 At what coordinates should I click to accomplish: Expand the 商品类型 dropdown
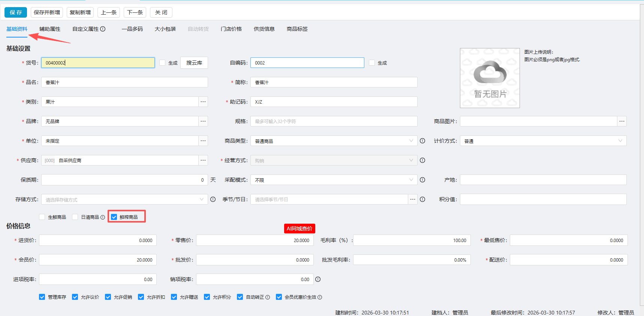[333, 141]
